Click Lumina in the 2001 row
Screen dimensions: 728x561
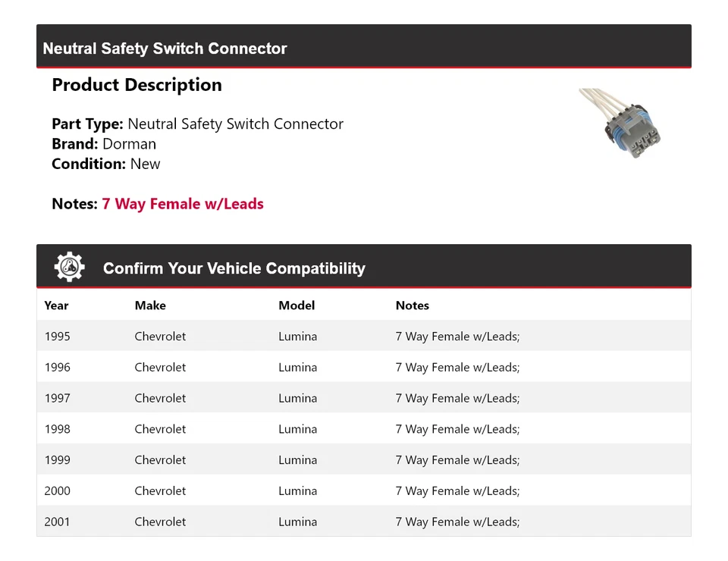(297, 522)
